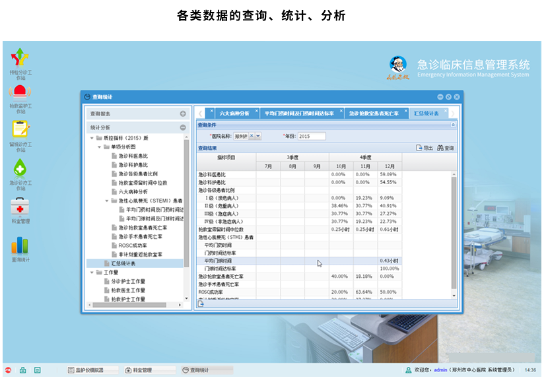This screenshot has width=546, height=392.
Task: Collapse the 统计分析 panel section
Action: point(183,127)
